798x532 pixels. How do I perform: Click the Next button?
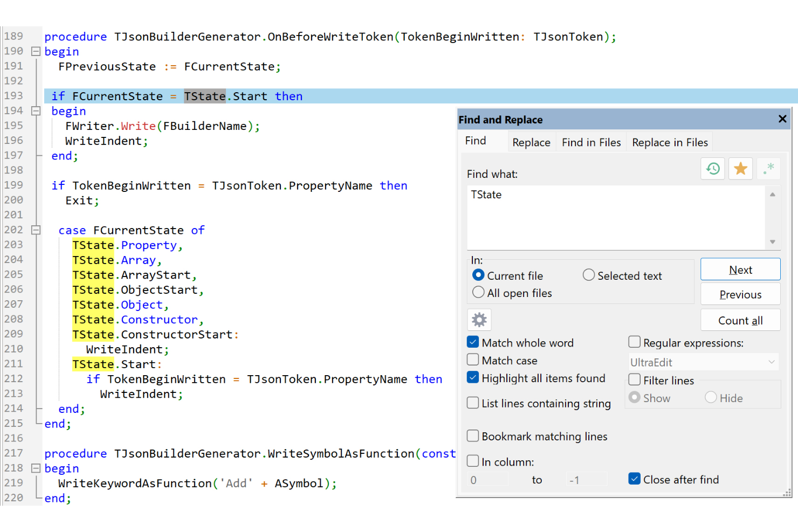(x=740, y=270)
